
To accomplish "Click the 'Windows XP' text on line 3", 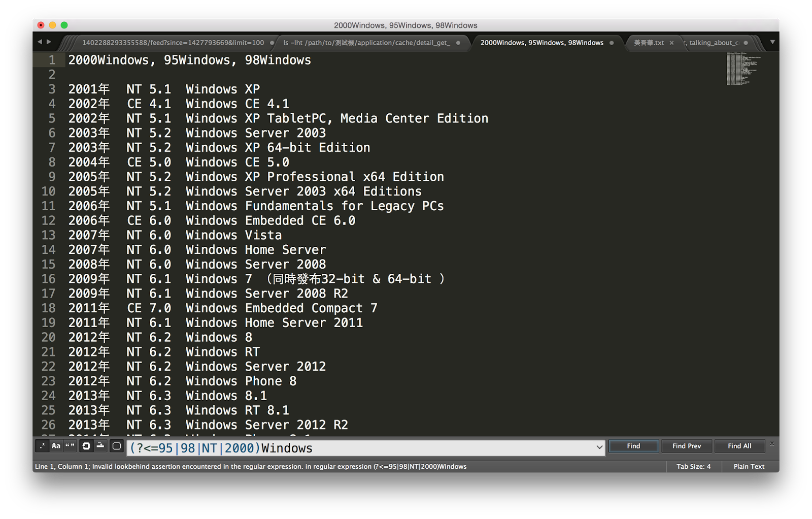I will (223, 89).
